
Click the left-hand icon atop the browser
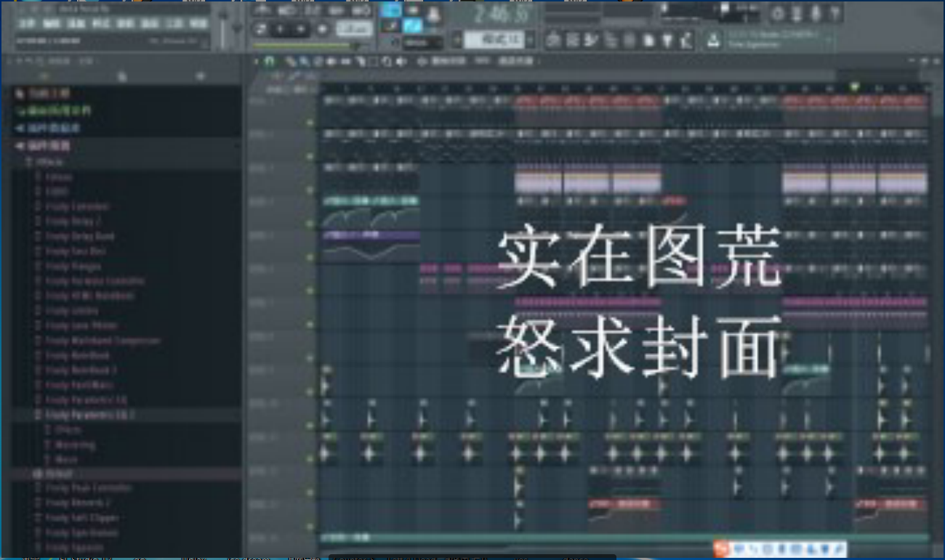click(44, 76)
